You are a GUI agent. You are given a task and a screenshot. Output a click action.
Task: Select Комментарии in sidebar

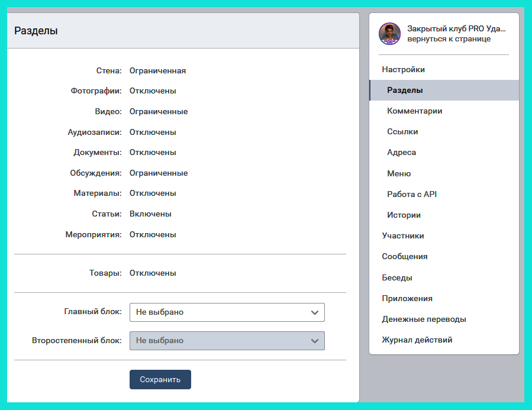pos(414,111)
